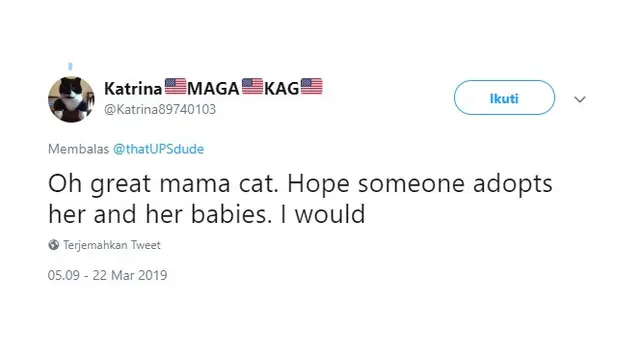The height and width of the screenshot is (360, 640).
Task: Click the Katrina display name
Action: click(133, 89)
